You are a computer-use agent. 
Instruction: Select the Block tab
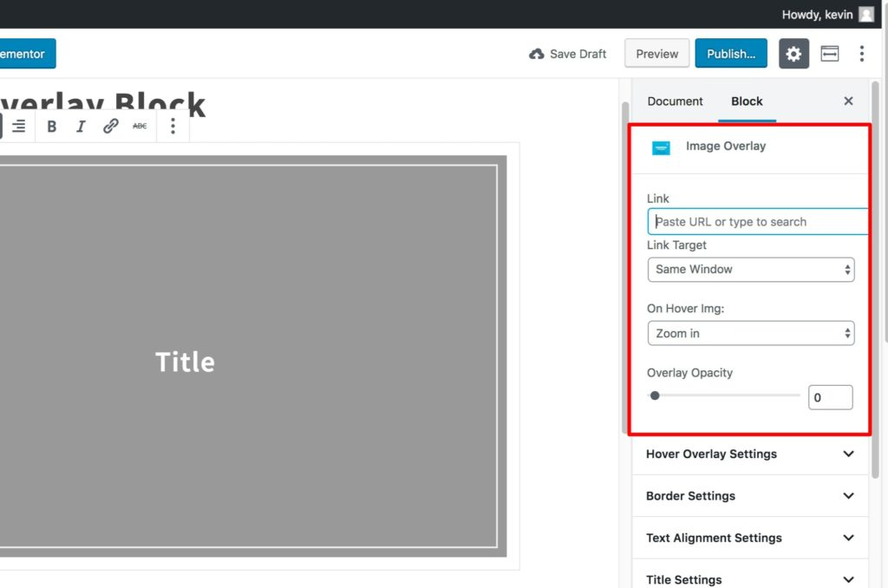click(x=747, y=101)
